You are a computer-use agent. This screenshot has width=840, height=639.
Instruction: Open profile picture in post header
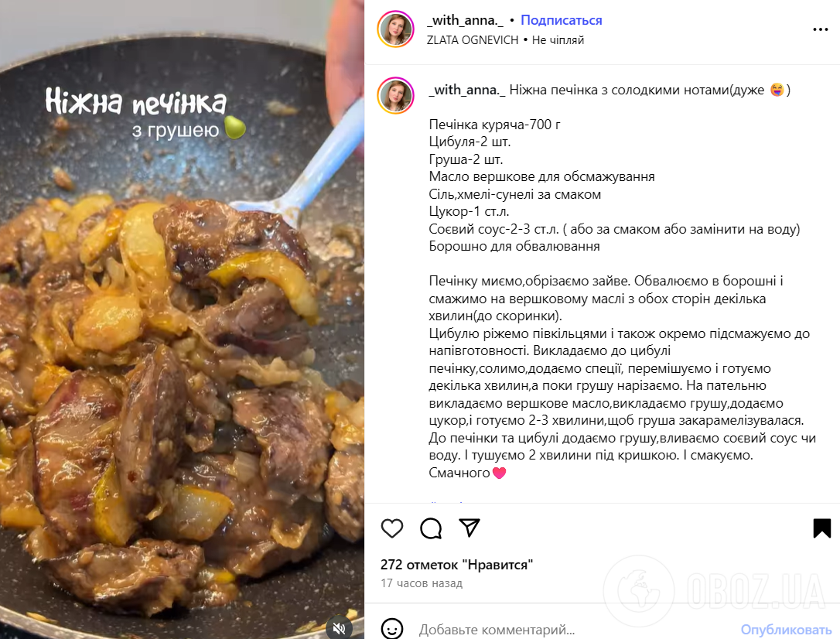pyautogui.click(x=395, y=29)
